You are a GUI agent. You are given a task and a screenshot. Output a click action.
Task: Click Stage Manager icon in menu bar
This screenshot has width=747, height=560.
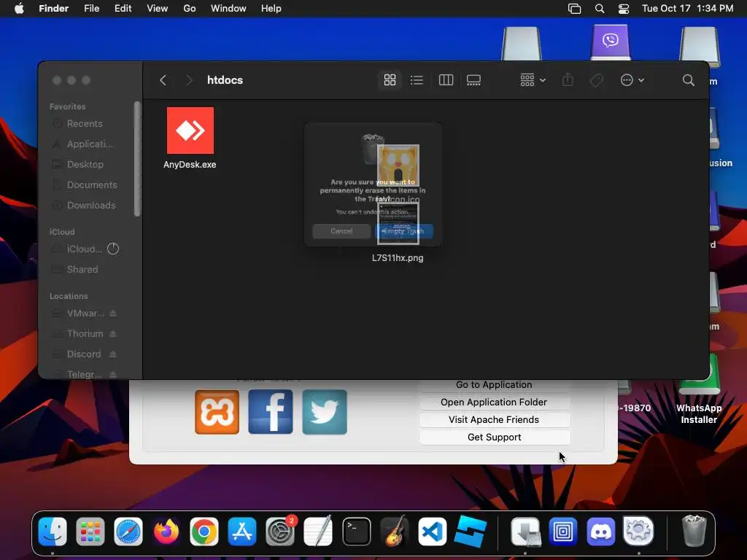coord(575,9)
